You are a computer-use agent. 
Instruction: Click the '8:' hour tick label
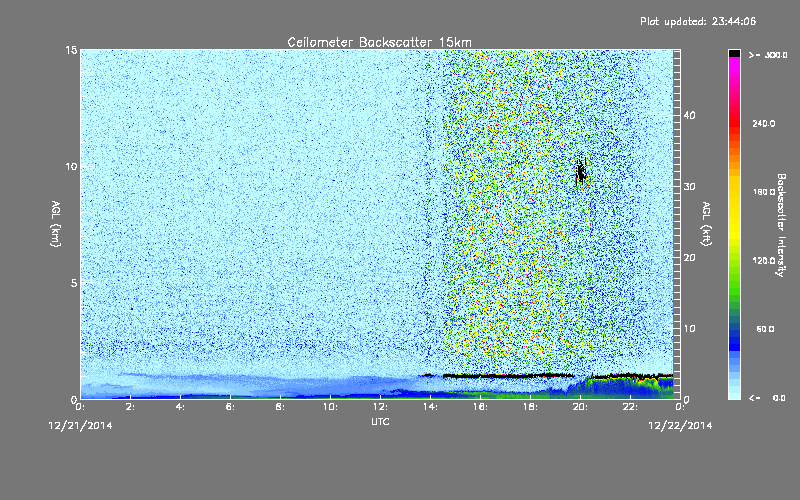point(280,407)
